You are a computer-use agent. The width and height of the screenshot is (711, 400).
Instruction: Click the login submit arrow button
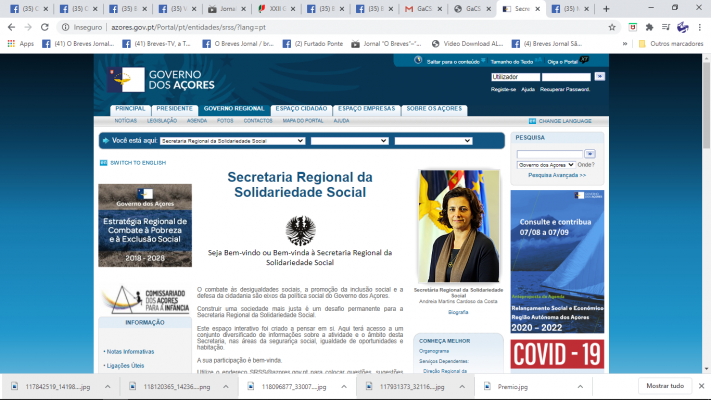(600, 77)
